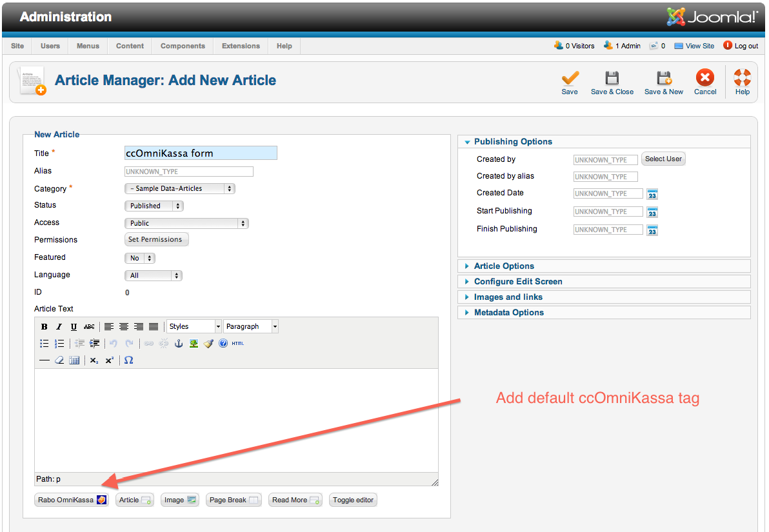Click the Unlink icon in the editor toolbar
The width and height of the screenshot is (769, 532).
point(164,343)
